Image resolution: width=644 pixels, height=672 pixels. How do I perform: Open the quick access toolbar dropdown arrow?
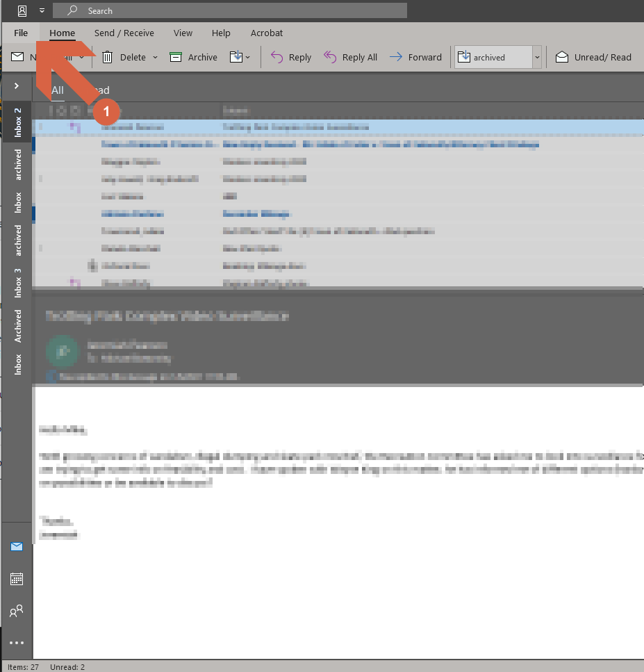pyautogui.click(x=42, y=10)
